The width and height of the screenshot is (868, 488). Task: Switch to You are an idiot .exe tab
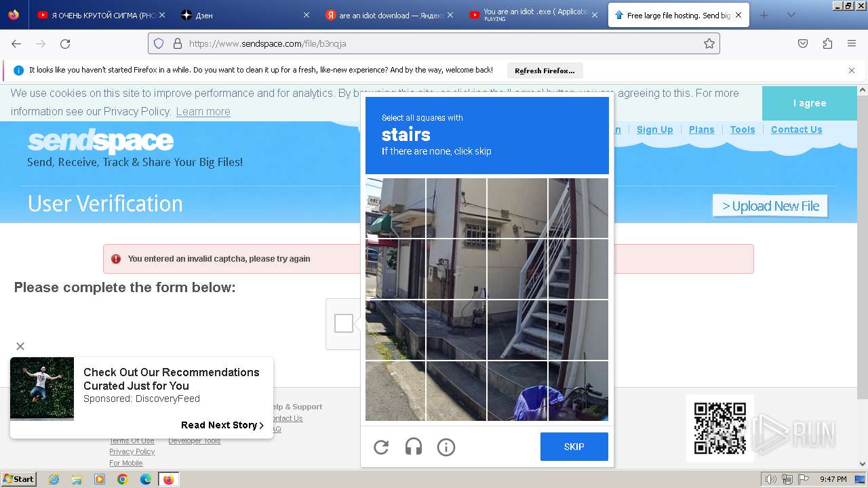[532, 15]
